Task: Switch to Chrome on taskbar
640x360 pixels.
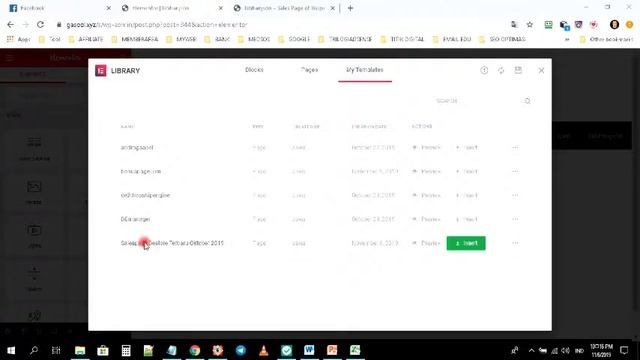Action: click(x=195, y=350)
